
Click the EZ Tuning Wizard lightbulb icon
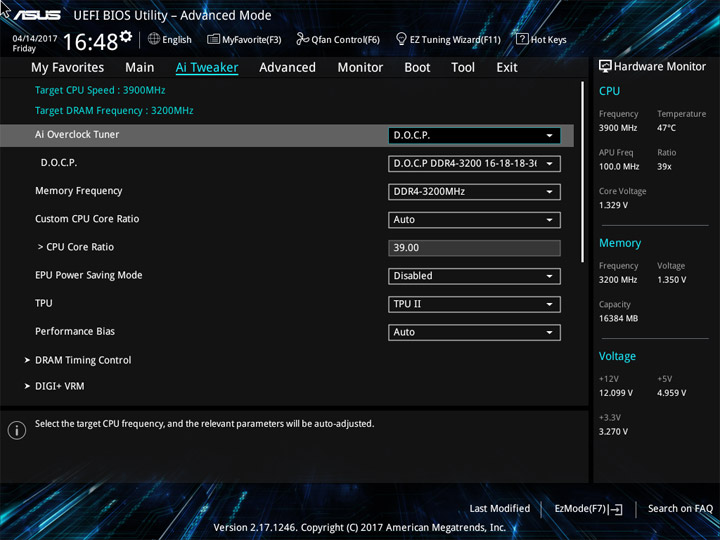coord(401,39)
